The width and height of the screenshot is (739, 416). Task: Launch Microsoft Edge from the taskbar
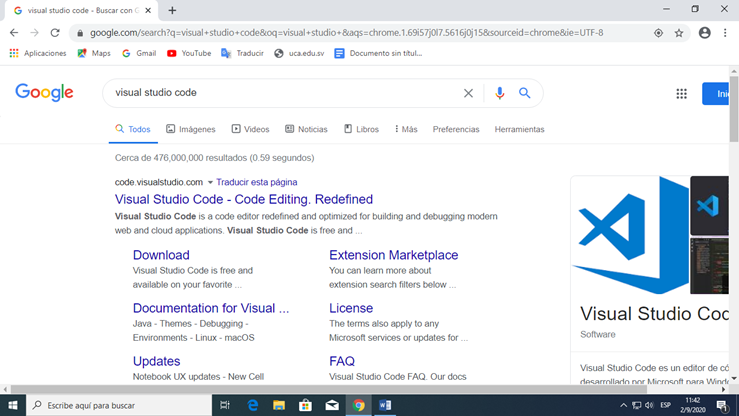(x=253, y=405)
